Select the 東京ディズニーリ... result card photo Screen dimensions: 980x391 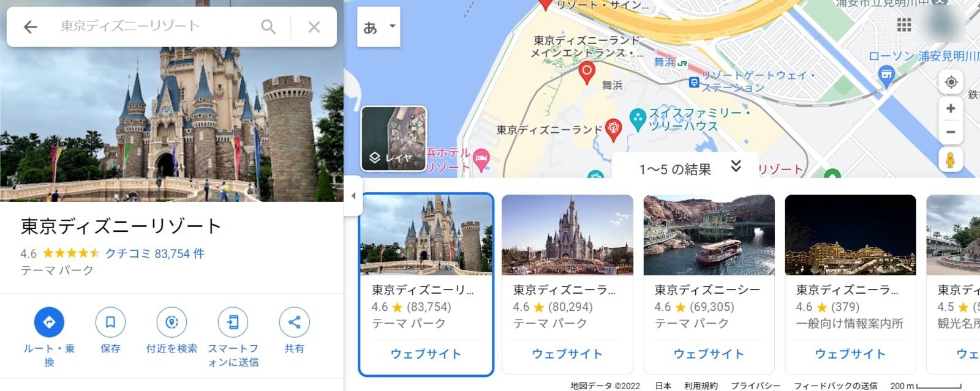click(426, 234)
